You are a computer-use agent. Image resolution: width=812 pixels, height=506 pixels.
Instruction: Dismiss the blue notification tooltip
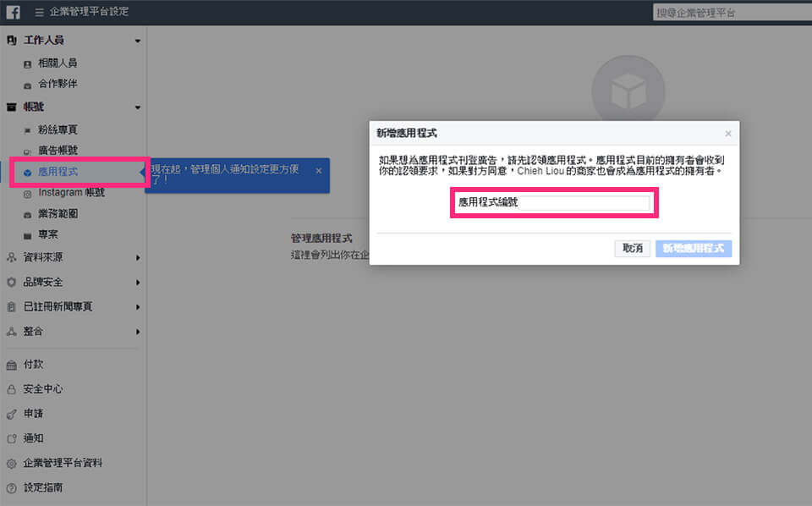pyautogui.click(x=318, y=171)
